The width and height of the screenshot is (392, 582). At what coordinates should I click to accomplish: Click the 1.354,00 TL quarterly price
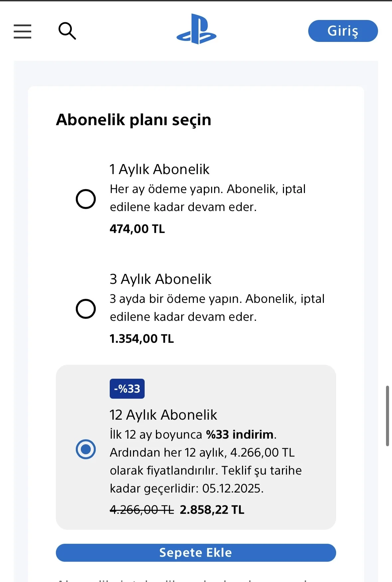point(142,339)
